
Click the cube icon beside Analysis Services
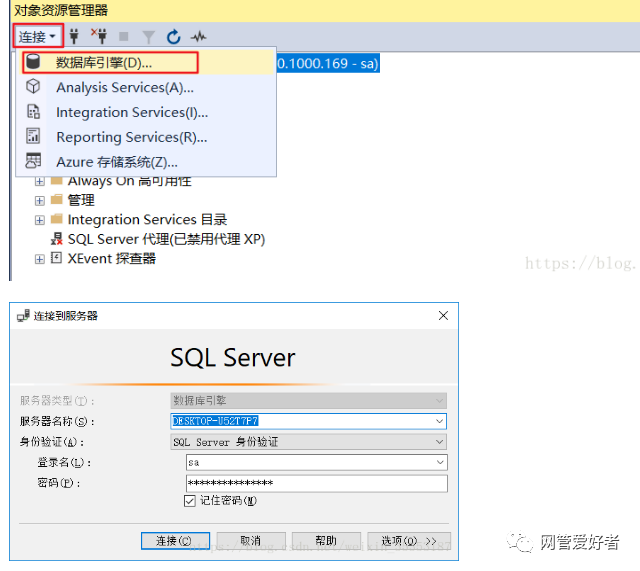(33, 87)
